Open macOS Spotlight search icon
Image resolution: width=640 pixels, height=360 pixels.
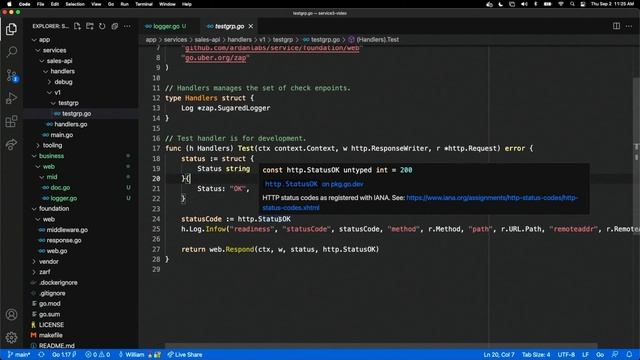point(572,4)
